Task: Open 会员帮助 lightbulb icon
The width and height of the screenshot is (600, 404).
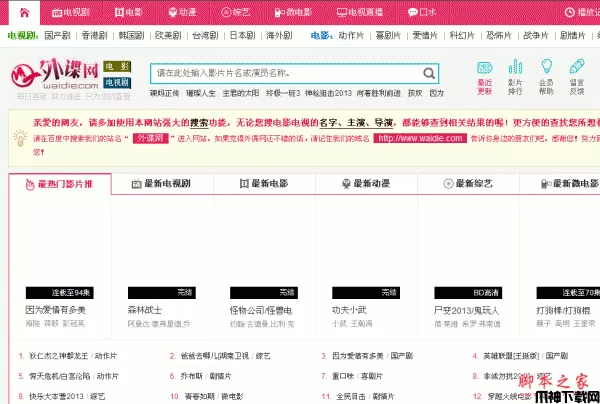Action: (x=546, y=77)
